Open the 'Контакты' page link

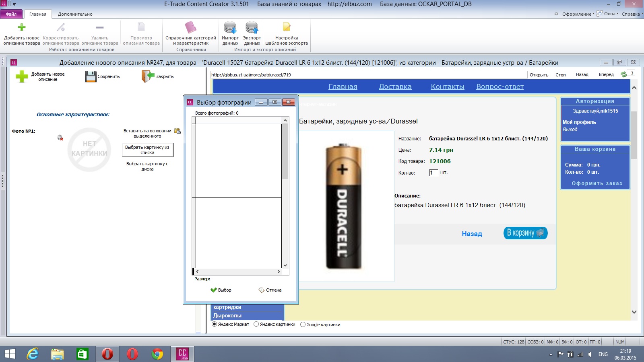(448, 86)
